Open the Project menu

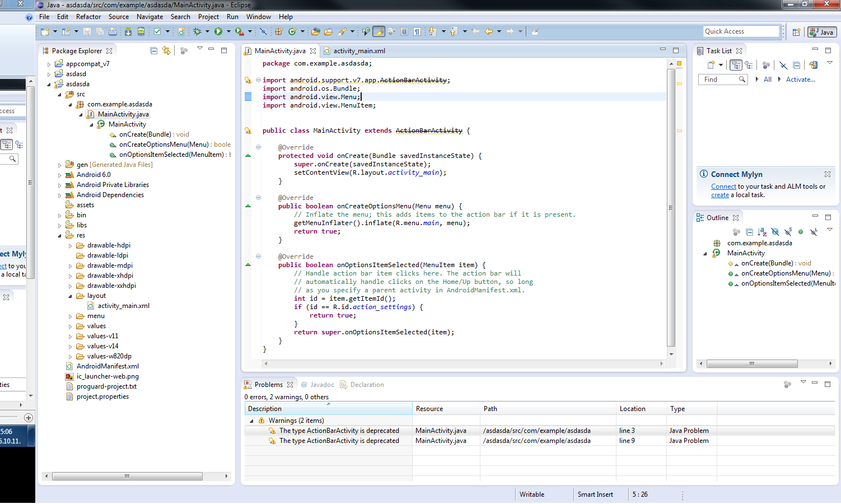point(208,17)
